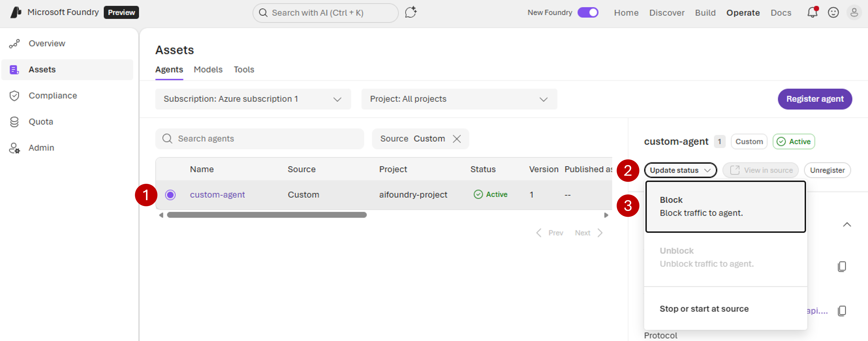The height and width of the screenshot is (341, 868).
Task: Toggle the New Foundry switch
Action: point(588,12)
